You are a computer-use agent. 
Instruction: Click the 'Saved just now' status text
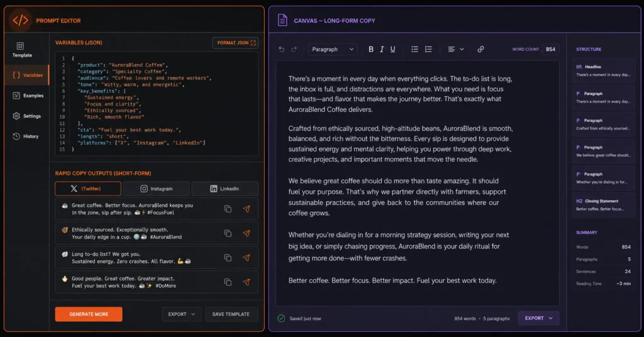tap(305, 319)
